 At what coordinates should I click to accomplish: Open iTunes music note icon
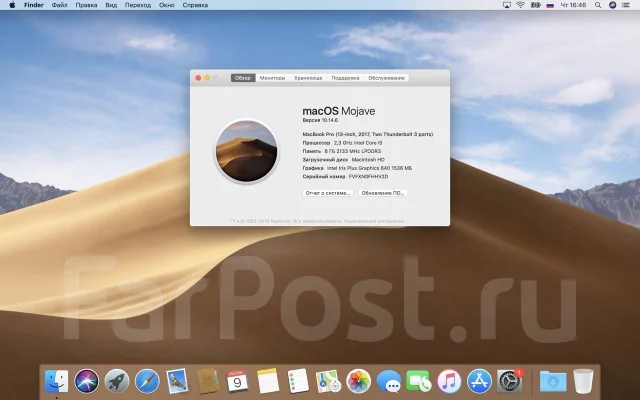click(x=449, y=381)
